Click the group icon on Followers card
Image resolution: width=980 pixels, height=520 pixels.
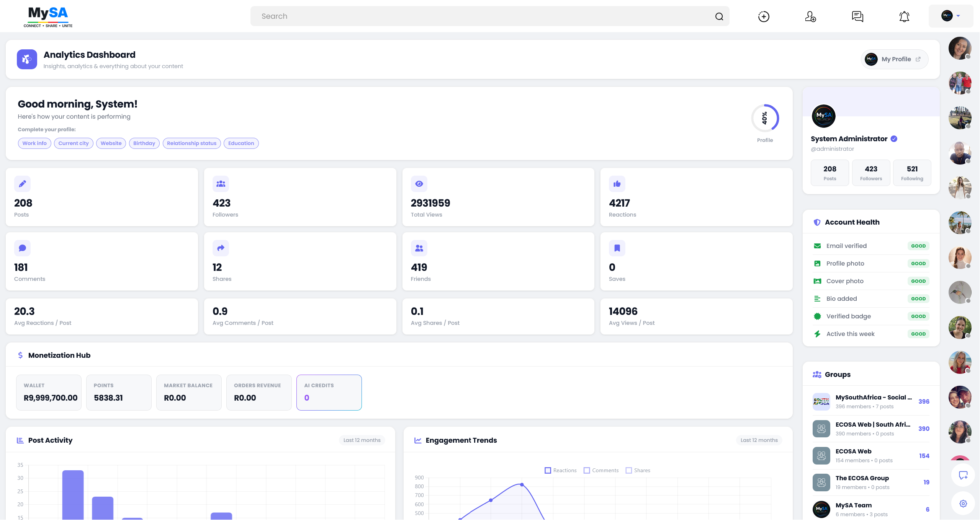coord(221,184)
